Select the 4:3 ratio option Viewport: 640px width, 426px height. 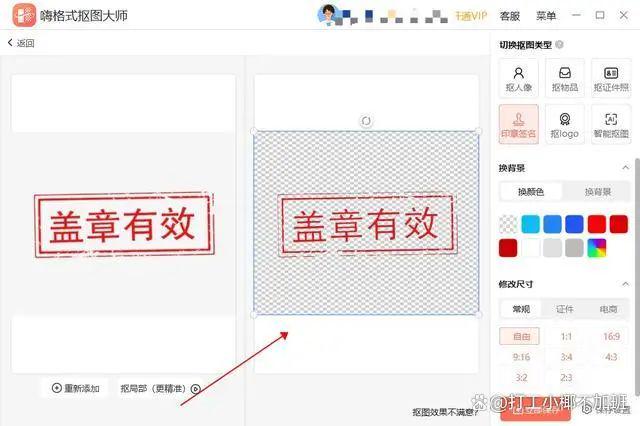[x=611, y=357]
